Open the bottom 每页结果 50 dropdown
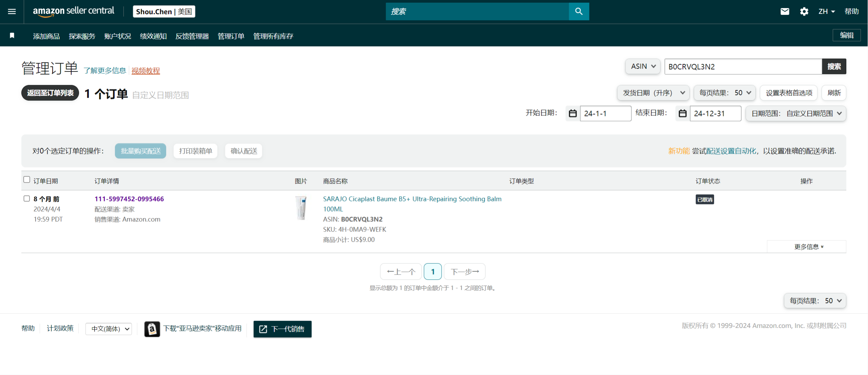Viewport: 868px width, 375px height. [815, 301]
